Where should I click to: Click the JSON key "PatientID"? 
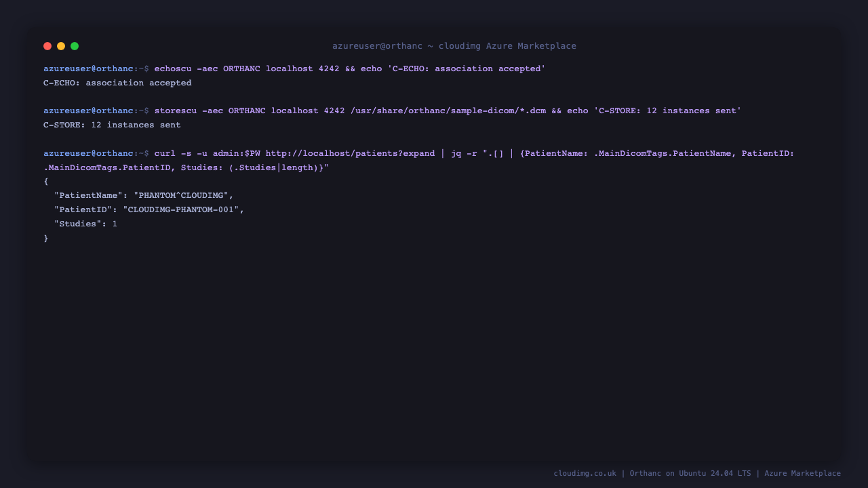[83, 209]
